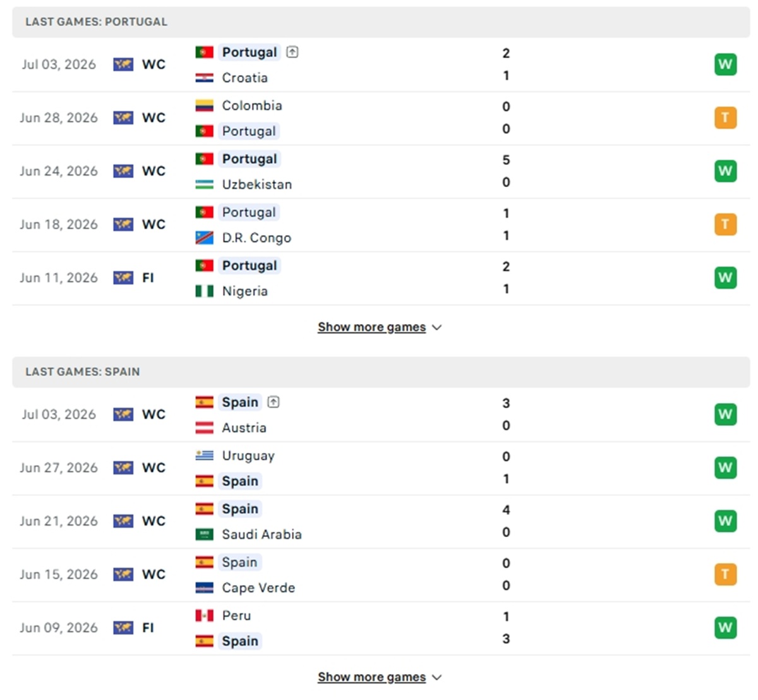Viewport: 758px width, 700px height.
Task: Click the chevron beside Portugal's Show more games
Action: coord(436,328)
